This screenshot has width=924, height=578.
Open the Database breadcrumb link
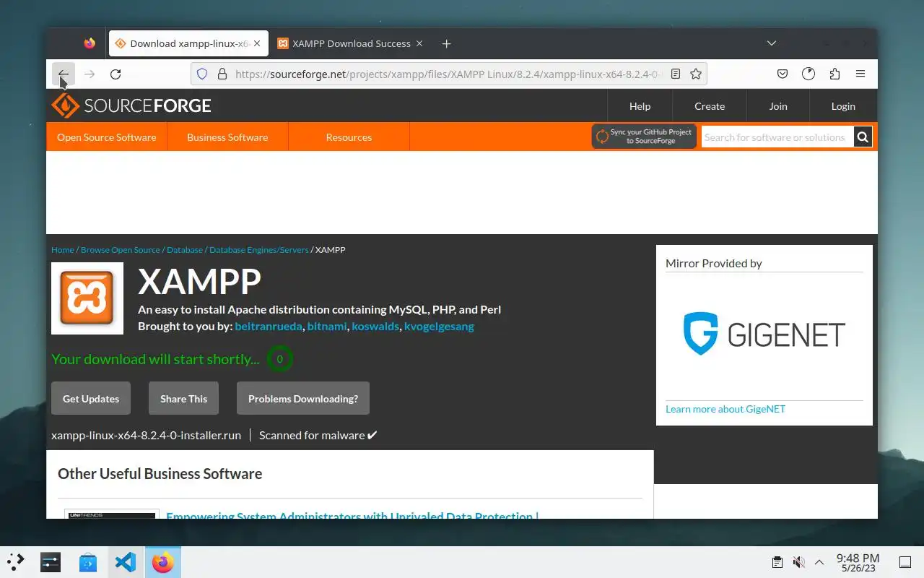[185, 249]
